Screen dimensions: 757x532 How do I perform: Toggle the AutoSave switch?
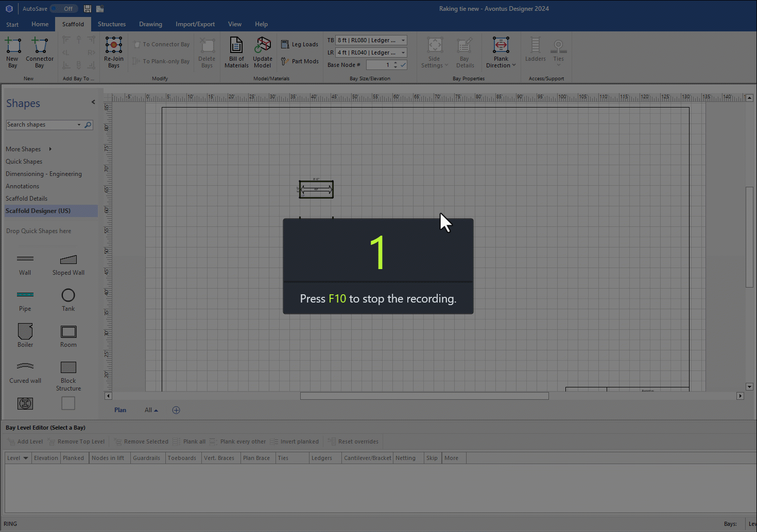(64, 9)
